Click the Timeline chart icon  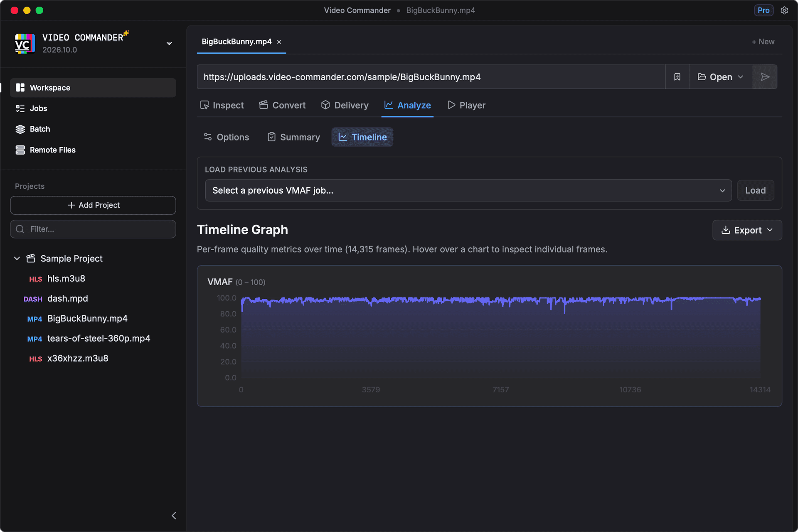tap(342, 137)
